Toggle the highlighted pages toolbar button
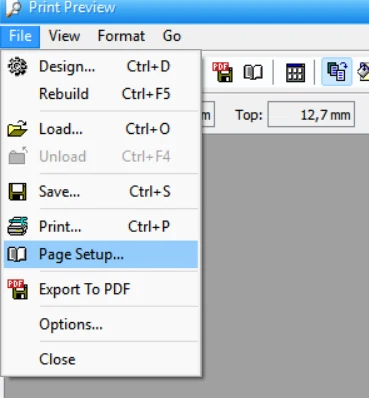 [x=337, y=72]
